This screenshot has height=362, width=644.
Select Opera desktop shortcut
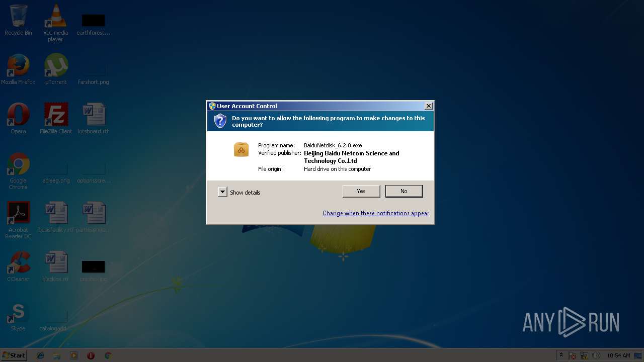(x=18, y=119)
